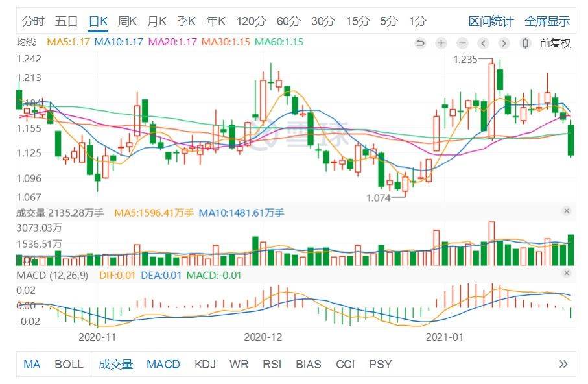Expand more indicators with double chevron

(563, 364)
